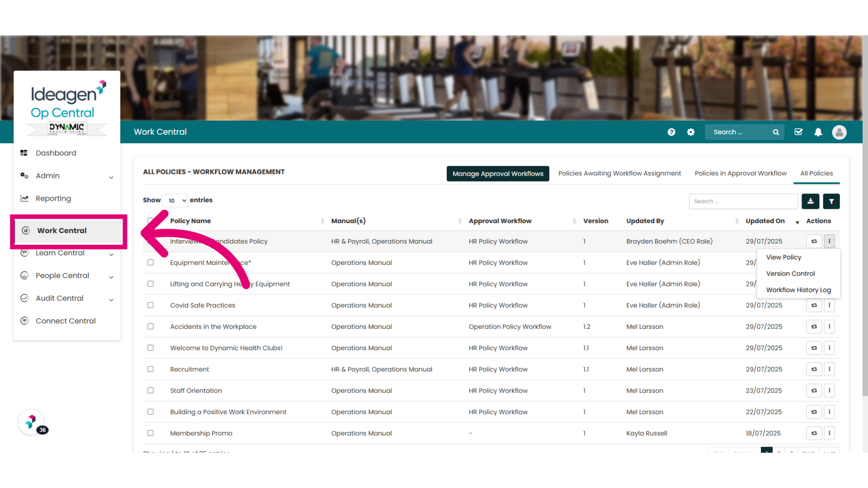868x488 pixels.
Task: Open three-dot menu for Membership Promo row
Action: 829,433
